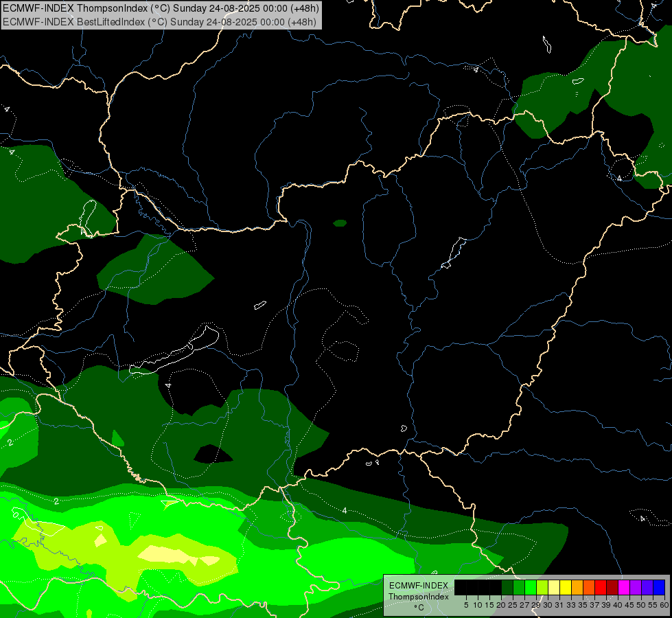Click the legend label 'ThompsonIndex'
The height and width of the screenshot is (618, 672).
[x=419, y=597]
